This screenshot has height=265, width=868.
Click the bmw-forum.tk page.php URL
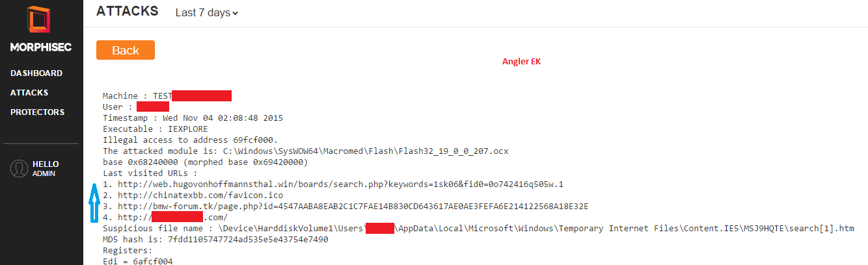pyautogui.click(x=353, y=206)
